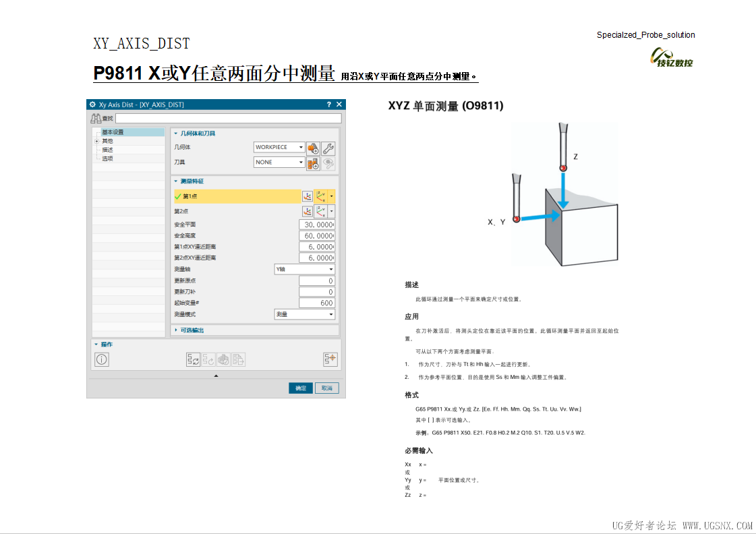Click the verify tool path icon
Image resolution: width=756 pixels, height=534 pixels.
pos(223,359)
